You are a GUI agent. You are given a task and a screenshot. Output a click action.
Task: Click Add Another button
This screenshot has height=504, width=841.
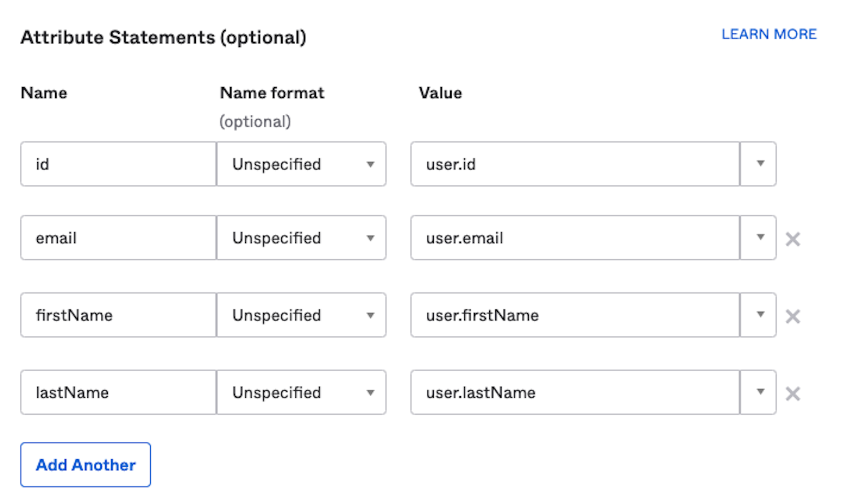tap(85, 464)
